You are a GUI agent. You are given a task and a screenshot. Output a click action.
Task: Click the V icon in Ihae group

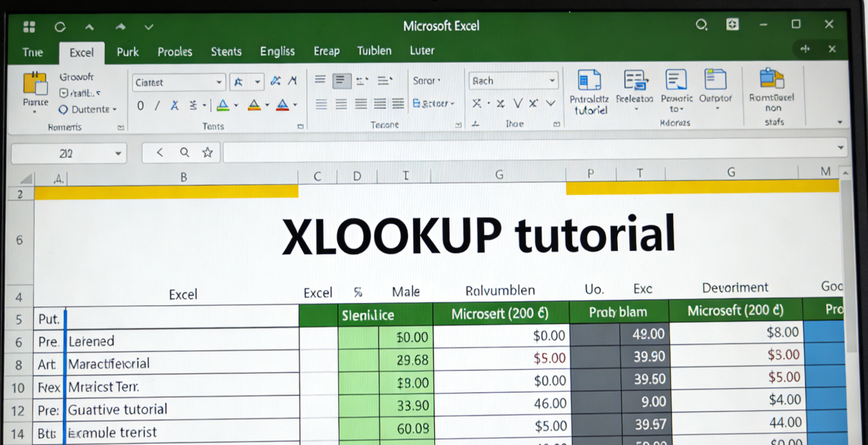tap(517, 104)
